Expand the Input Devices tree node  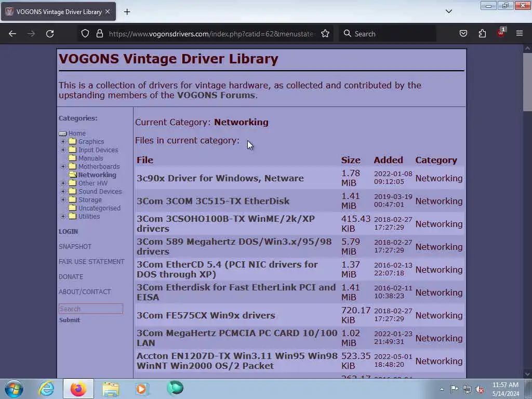63,150
